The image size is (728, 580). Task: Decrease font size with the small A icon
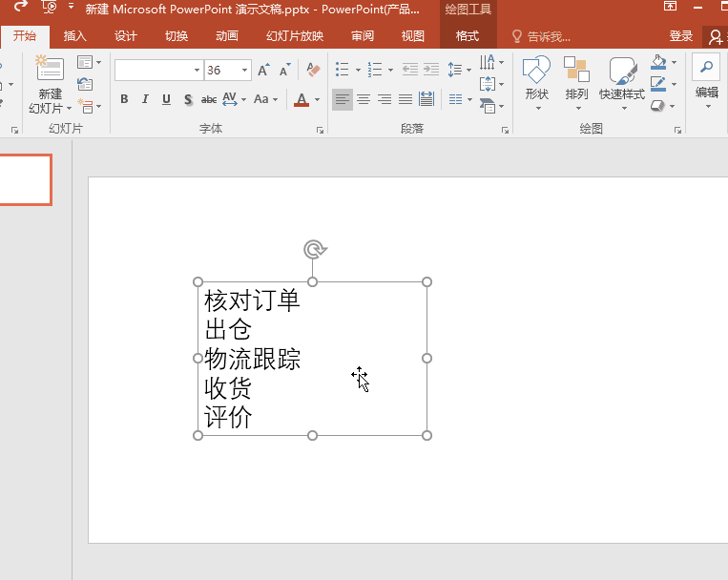tap(284, 71)
